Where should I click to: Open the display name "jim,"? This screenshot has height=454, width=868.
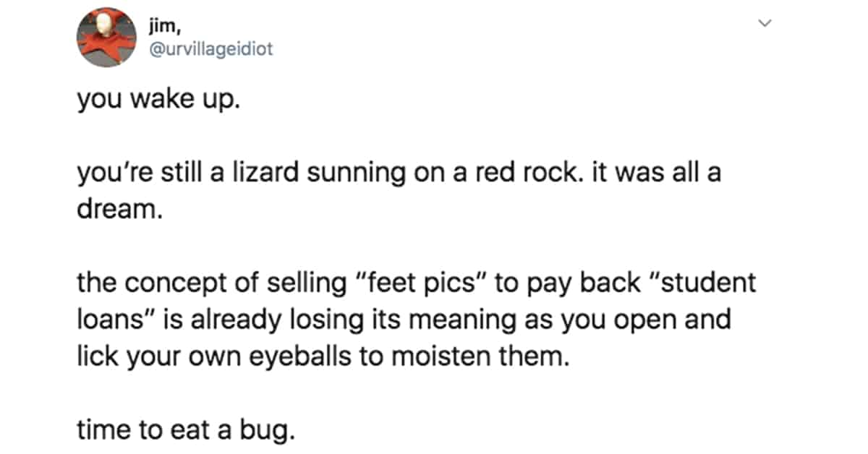[x=165, y=27]
